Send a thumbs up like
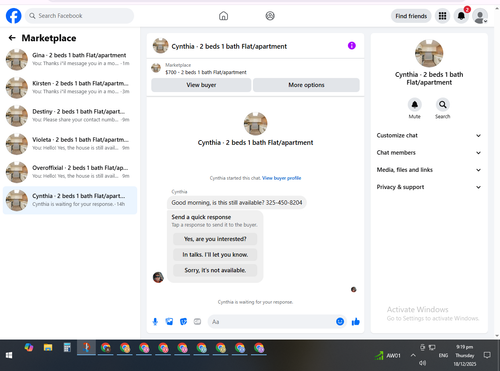The image size is (500, 371). click(x=356, y=322)
